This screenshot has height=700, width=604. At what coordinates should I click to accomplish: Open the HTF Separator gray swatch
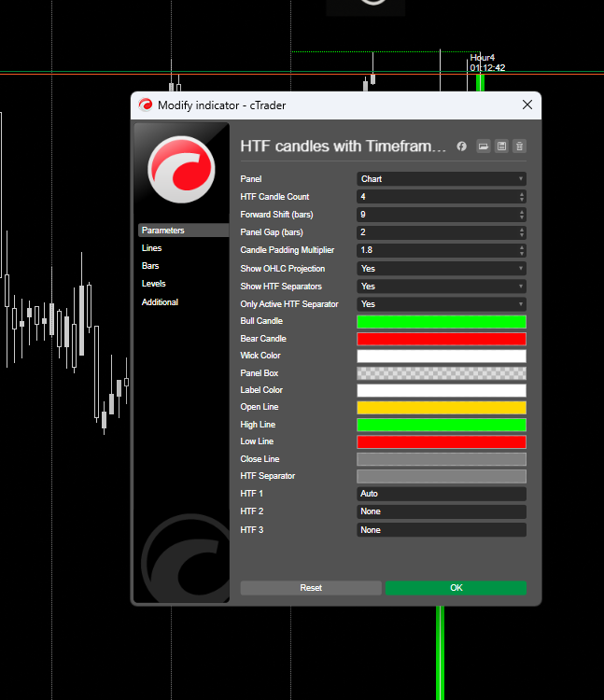[x=442, y=476]
